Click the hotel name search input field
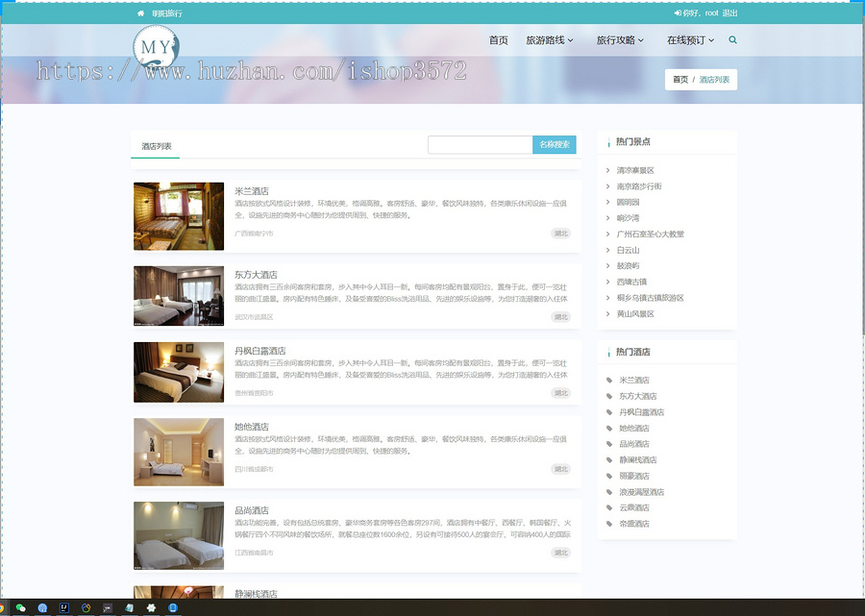The width and height of the screenshot is (865, 616). (480, 144)
